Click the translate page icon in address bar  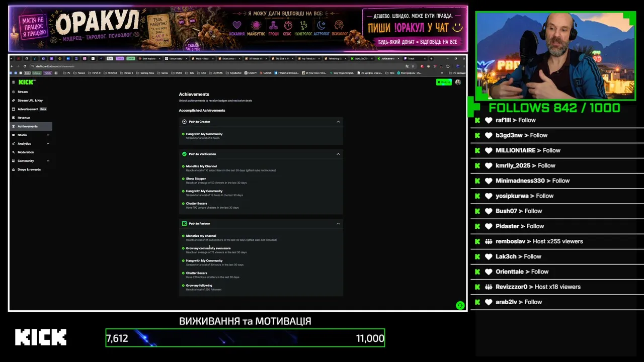pos(407,66)
